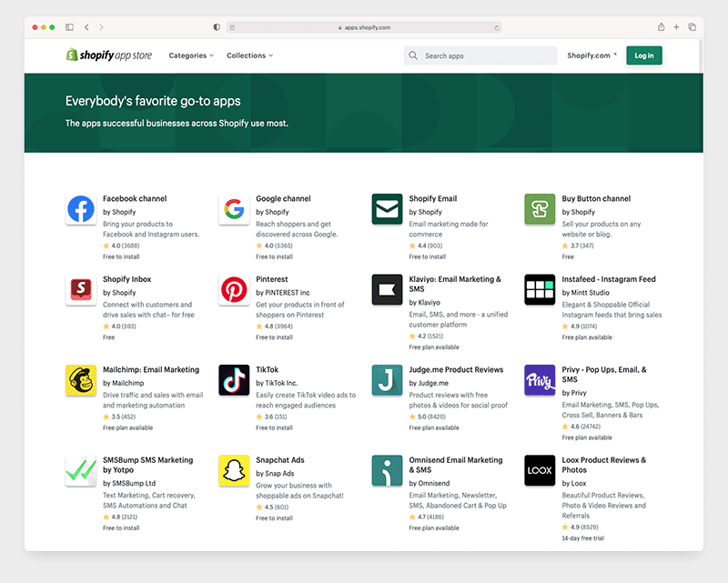Open the Buy Button channel icon

point(540,209)
